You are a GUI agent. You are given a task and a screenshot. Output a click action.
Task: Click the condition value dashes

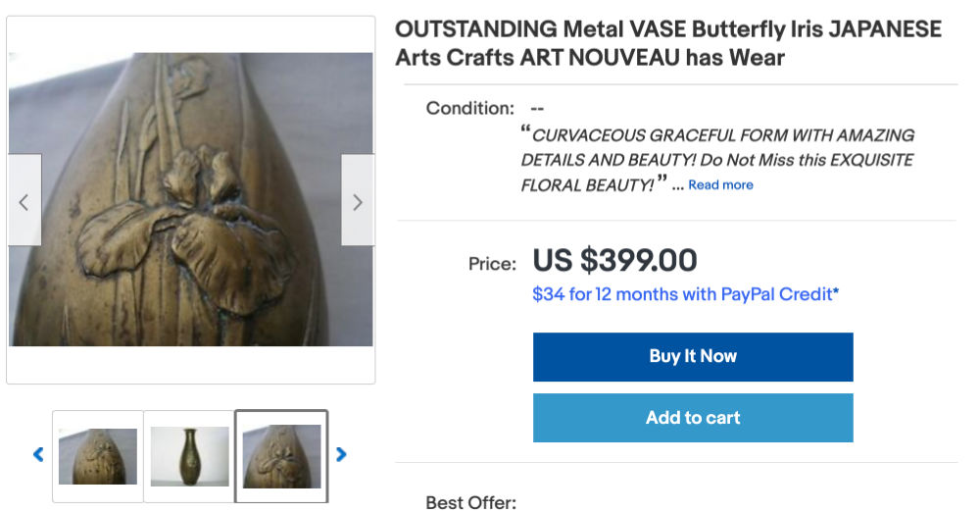(537, 108)
